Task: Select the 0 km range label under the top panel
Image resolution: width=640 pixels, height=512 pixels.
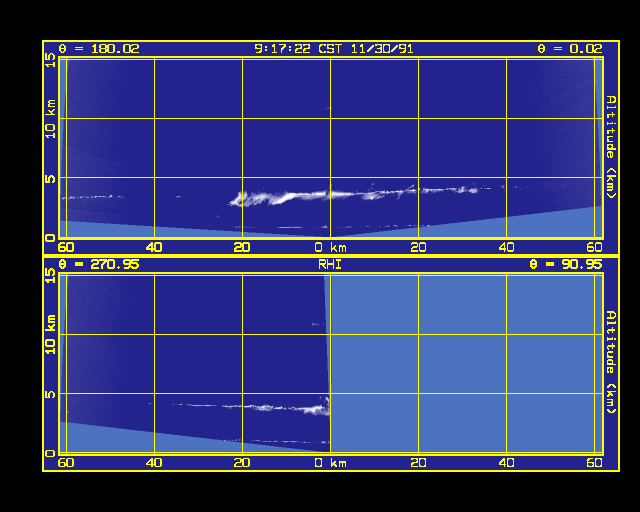Action: 331,247
